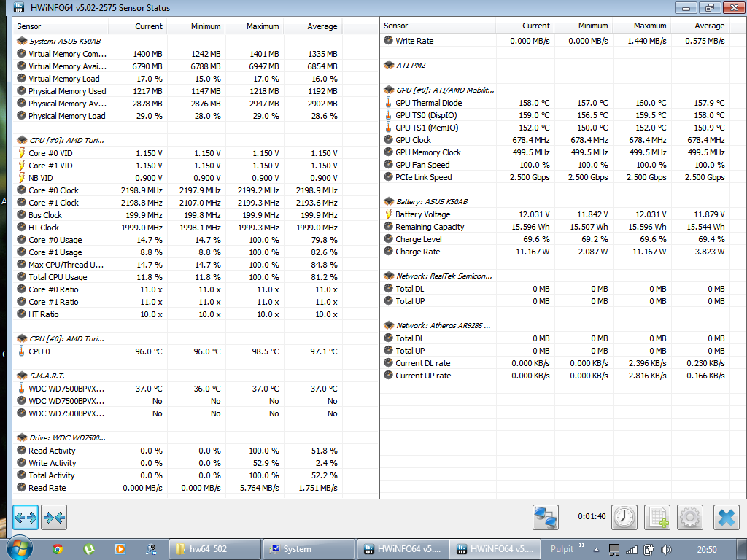
Task: Open the Windows Start menu
Action: (19, 548)
